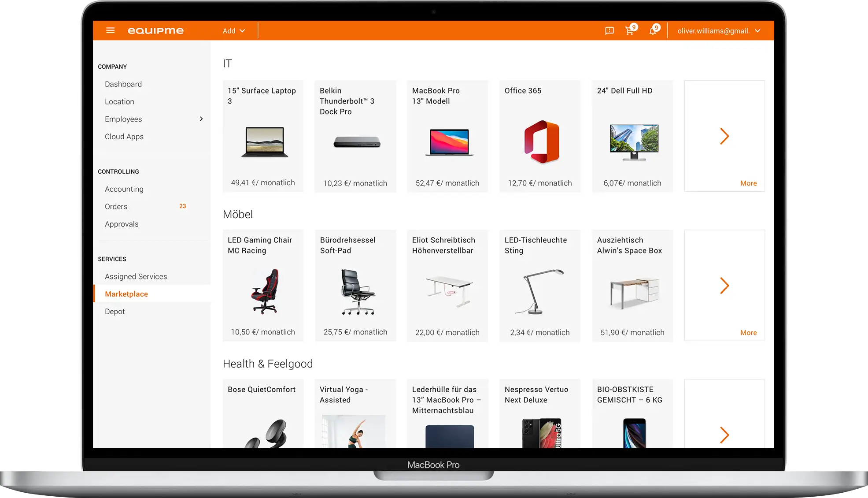
Task: Open LED Gaming Chair MC Racing image
Action: [x=265, y=291]
